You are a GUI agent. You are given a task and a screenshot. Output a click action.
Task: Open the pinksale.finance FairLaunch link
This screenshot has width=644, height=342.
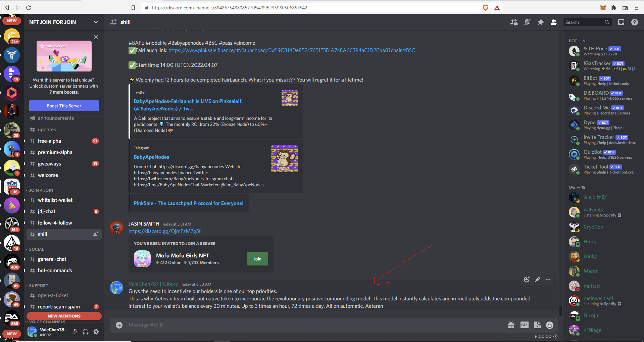point(292,50)
